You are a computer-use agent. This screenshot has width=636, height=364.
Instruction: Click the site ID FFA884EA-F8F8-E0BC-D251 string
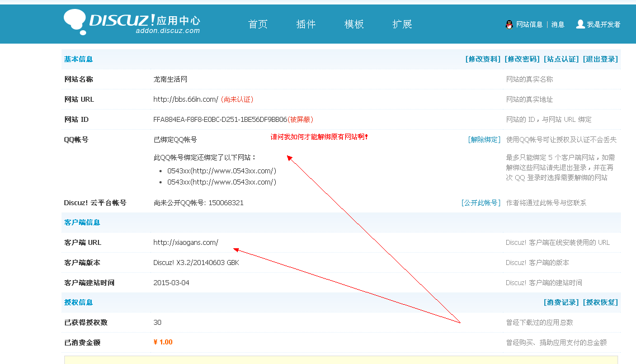click(x=220, y=120)
